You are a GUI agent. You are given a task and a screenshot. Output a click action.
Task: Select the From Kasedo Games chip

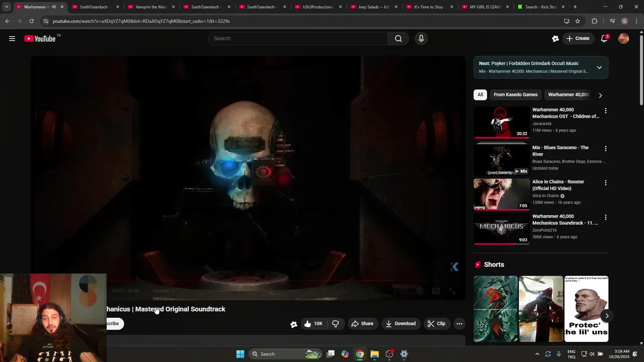pos(516,95)
